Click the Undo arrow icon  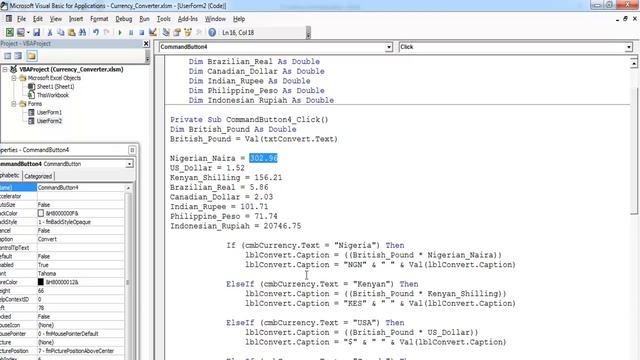pos(96,32)
